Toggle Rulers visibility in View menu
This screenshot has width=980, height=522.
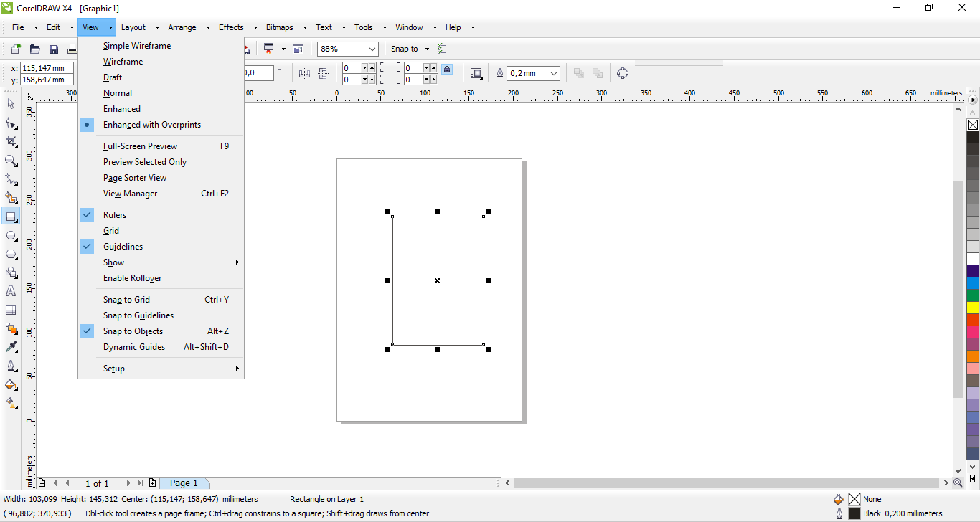pyautogui.click(x=115, y=215)
